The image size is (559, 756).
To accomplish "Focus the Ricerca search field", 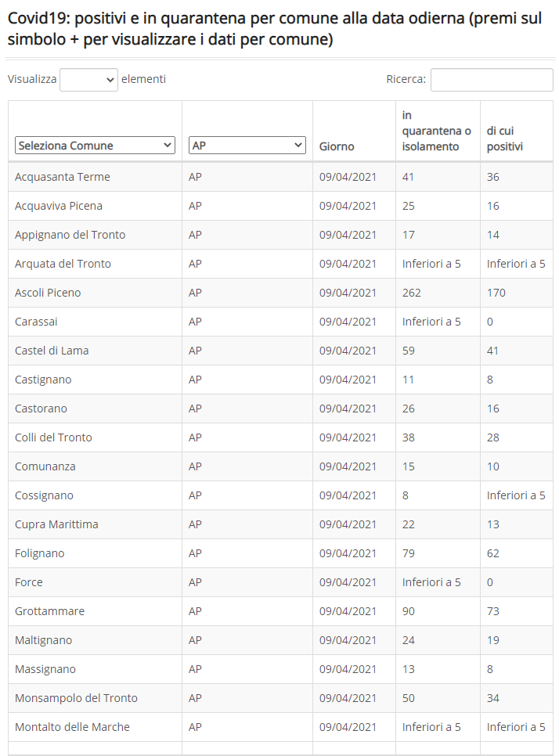I will [x=492, y=80].
